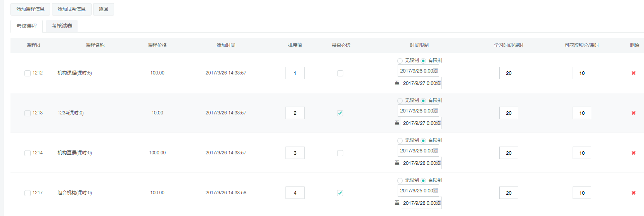Click red delete X for course 1213
644x216 pixels.
point(633,113)
